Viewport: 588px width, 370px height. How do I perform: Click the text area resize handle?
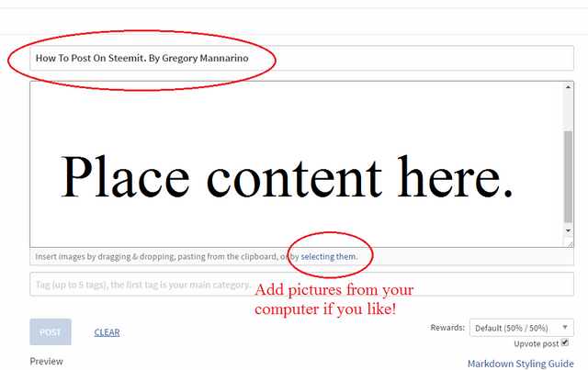point(569,242)
